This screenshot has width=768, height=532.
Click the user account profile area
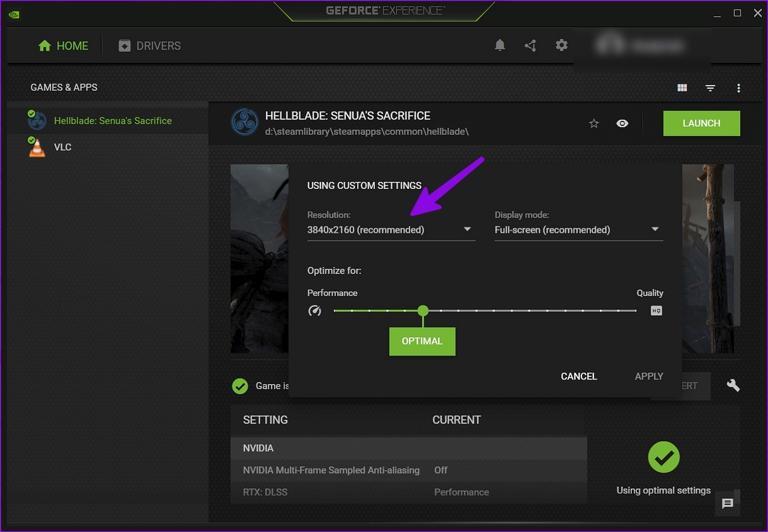point(642,46)
